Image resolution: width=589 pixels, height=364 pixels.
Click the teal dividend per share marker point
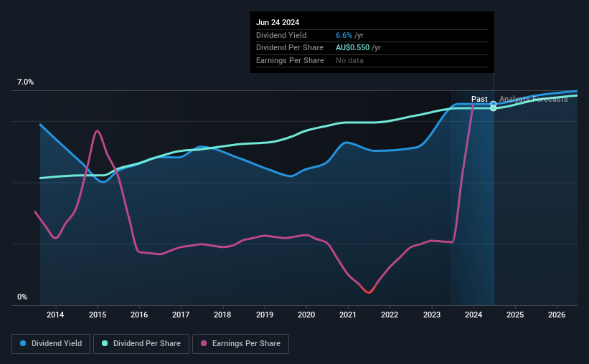click(x=493, y=108)
